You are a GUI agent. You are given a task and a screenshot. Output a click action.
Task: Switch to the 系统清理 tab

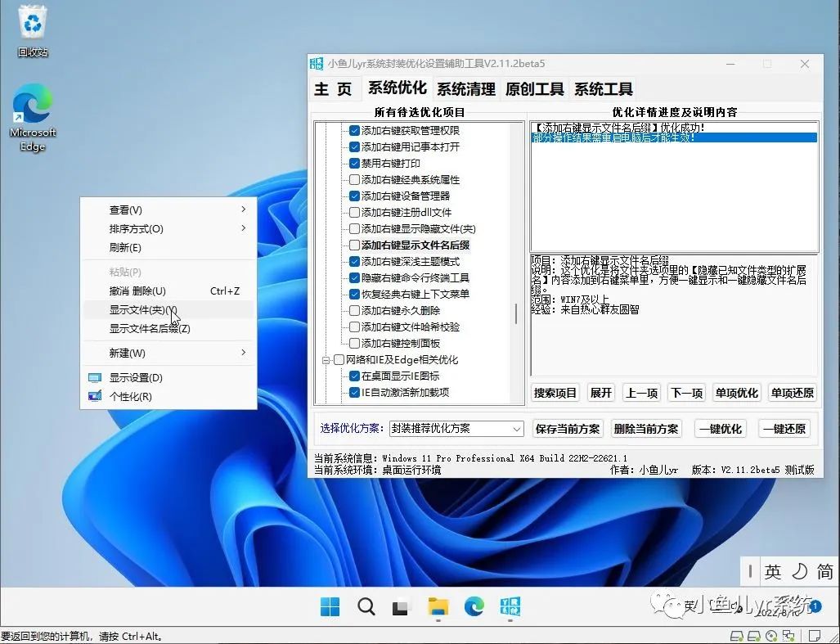coord(466,89)
